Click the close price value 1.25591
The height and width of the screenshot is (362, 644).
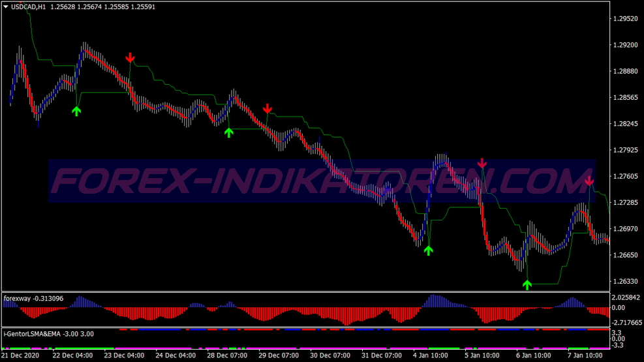[143, 7]
